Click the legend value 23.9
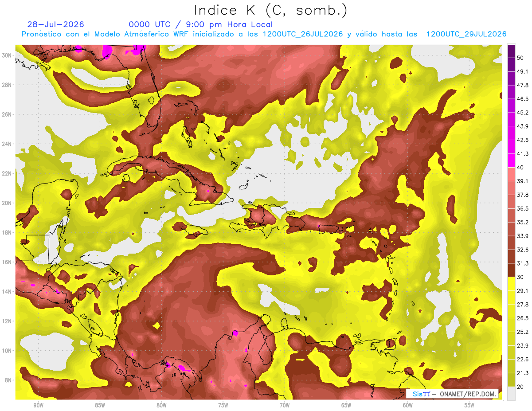Image resolution: width=532 pixels, height=411 pixels. [523, 345]
